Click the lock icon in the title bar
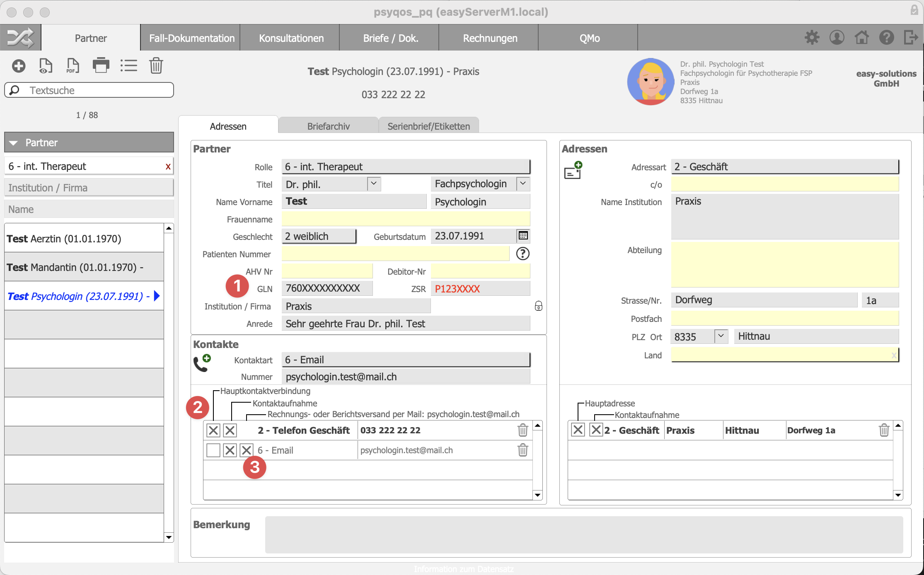The height and width of the screenshot is (575, 924). 914,10
